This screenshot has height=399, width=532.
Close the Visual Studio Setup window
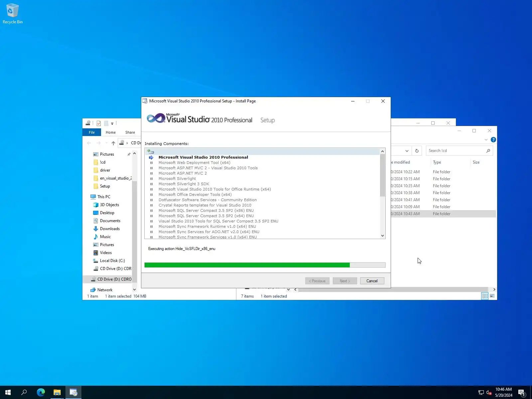[383, 101]
